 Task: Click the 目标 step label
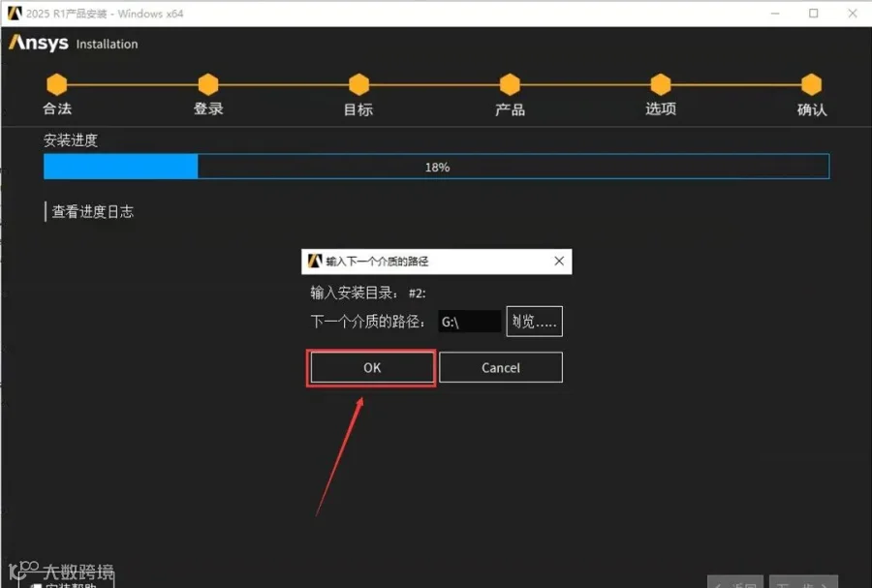(x=358, y=109)
